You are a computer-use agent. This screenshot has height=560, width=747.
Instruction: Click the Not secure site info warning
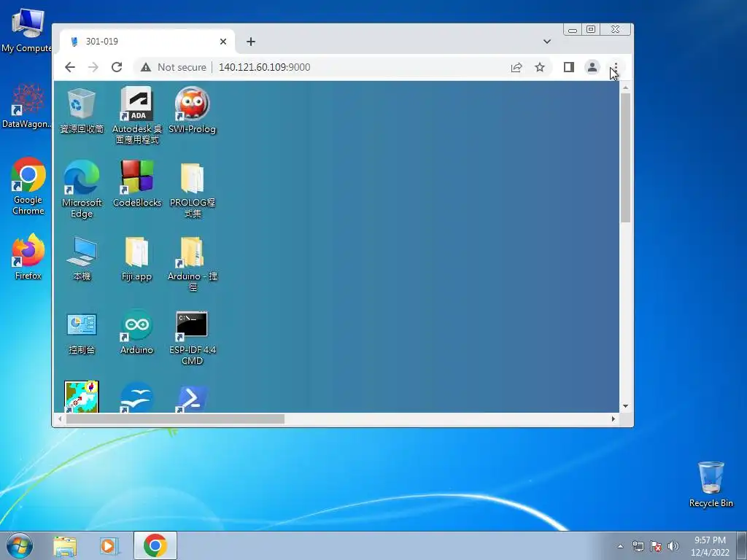[x=174, y=67]
